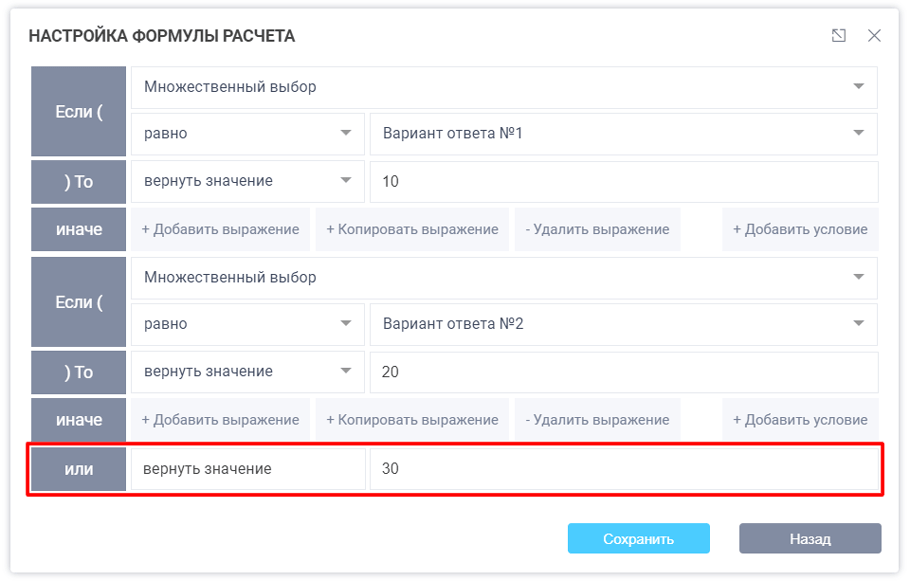Open the «равно» operator dropdown
Image resolution: width=910 pixels, height=581 pixels.
coord(247,133)
